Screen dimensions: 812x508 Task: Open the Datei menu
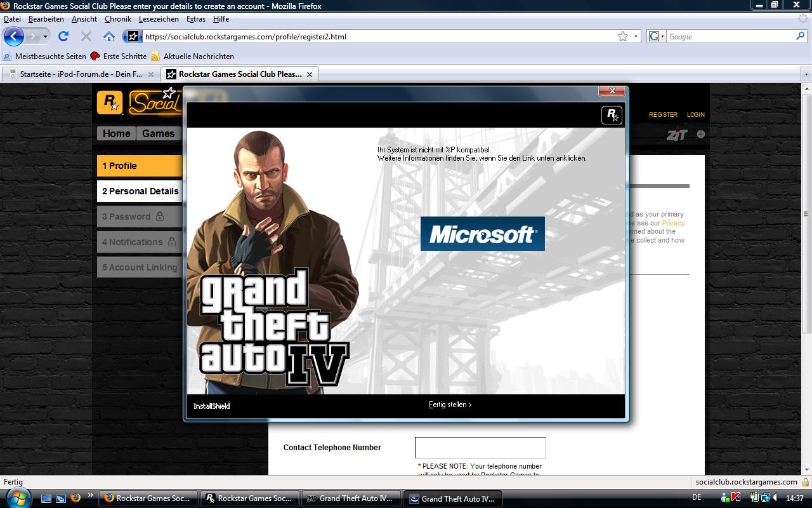click(12, 19)
